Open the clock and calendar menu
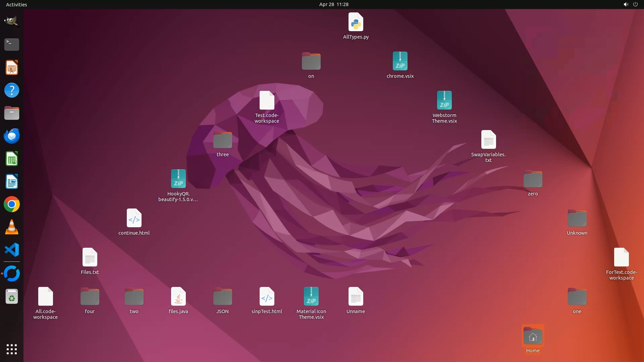The image size is (644, 362). point(333,4)
